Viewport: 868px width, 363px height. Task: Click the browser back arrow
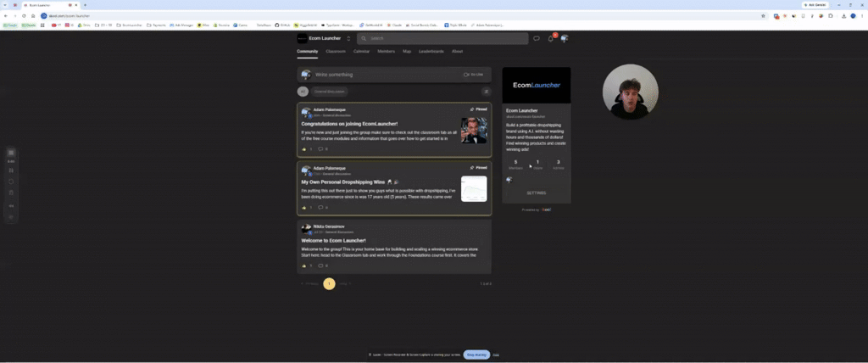6,15
